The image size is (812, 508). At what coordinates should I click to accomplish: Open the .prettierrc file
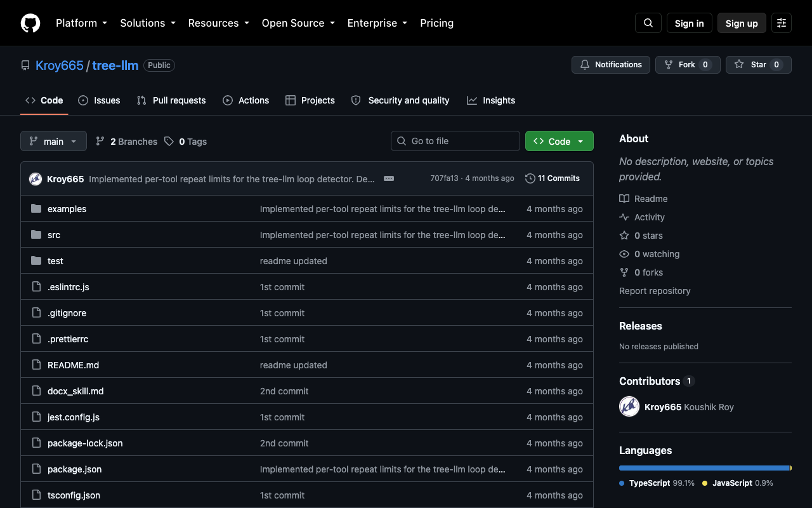[x=68, y=339]
